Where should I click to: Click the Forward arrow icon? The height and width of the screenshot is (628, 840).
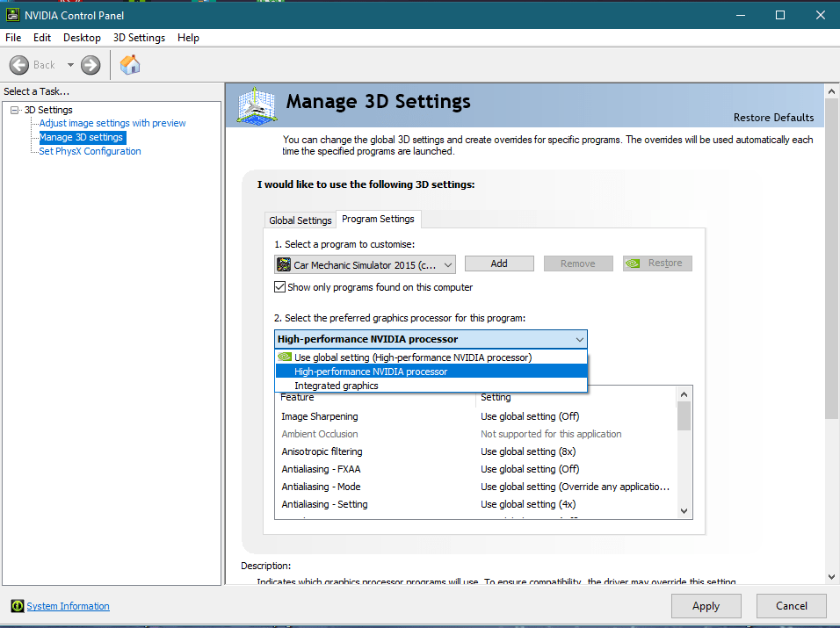(91, 65)
